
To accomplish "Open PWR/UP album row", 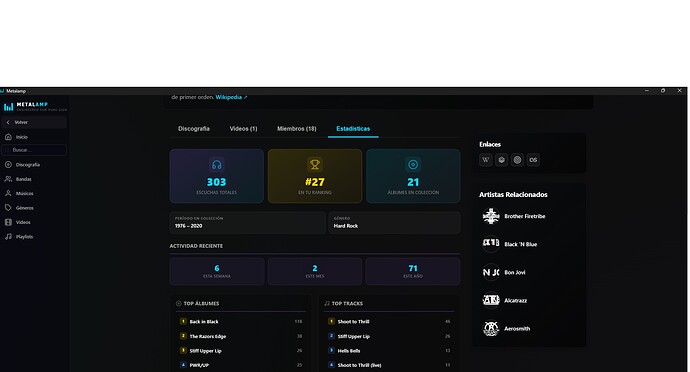I will [241, 365].
